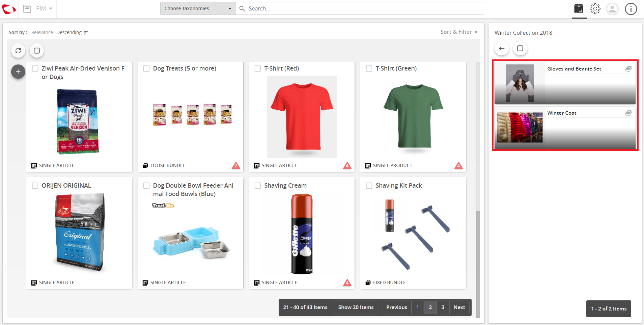Click the Previous page button
644x325 pixels.
pyautogui.click(x=397, y=307)
